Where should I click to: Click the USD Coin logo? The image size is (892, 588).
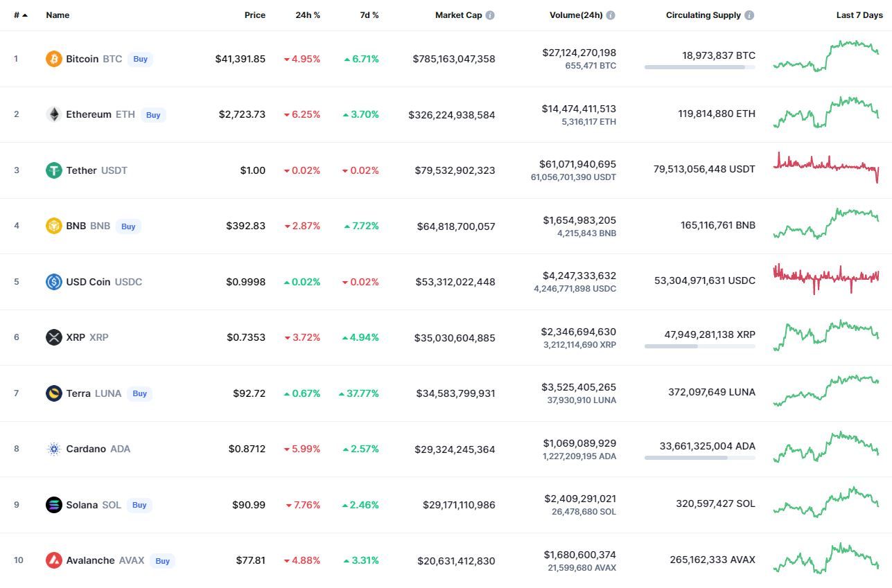(x=54, y=282)
